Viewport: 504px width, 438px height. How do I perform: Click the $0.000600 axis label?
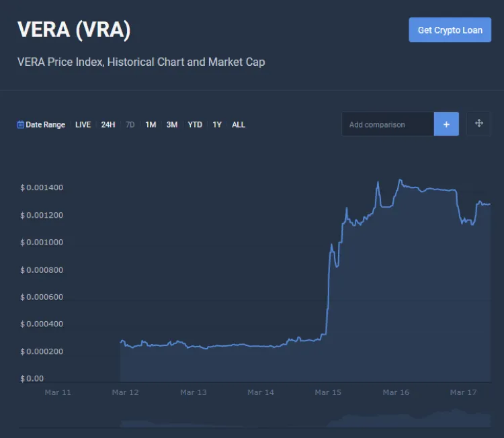tap(42, 297)
